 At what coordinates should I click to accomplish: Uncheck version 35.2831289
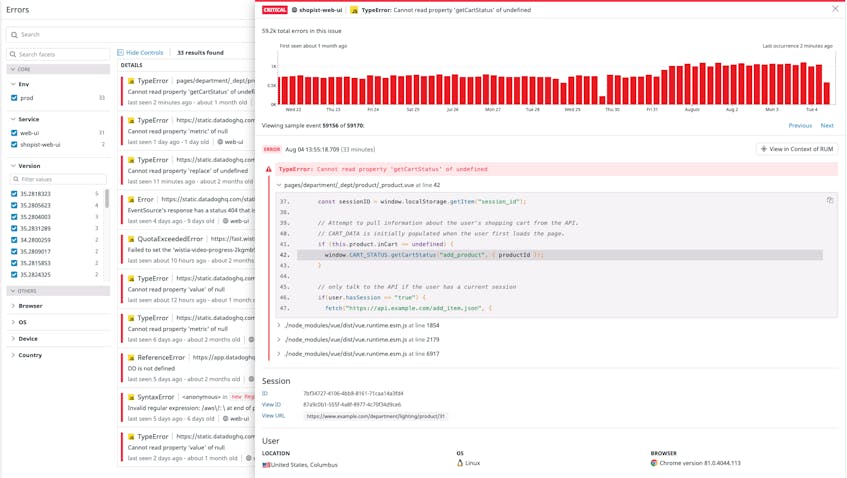tap(14, 228)
